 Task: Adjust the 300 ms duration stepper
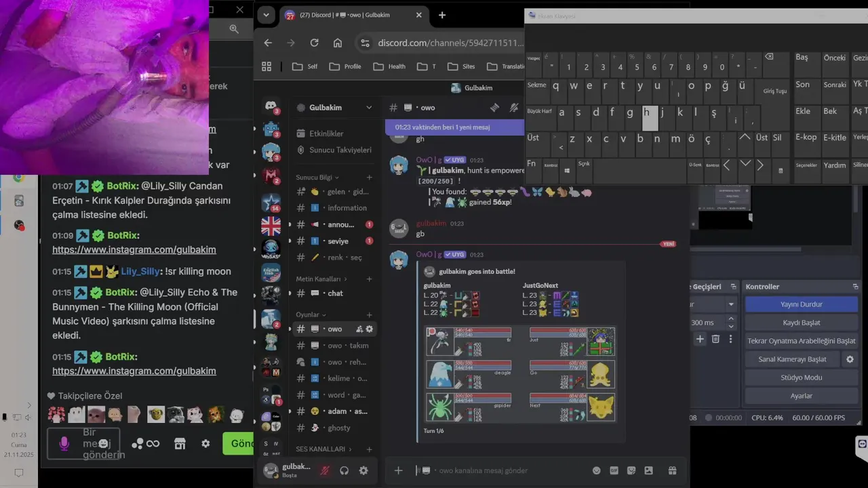tap(731, 323)
